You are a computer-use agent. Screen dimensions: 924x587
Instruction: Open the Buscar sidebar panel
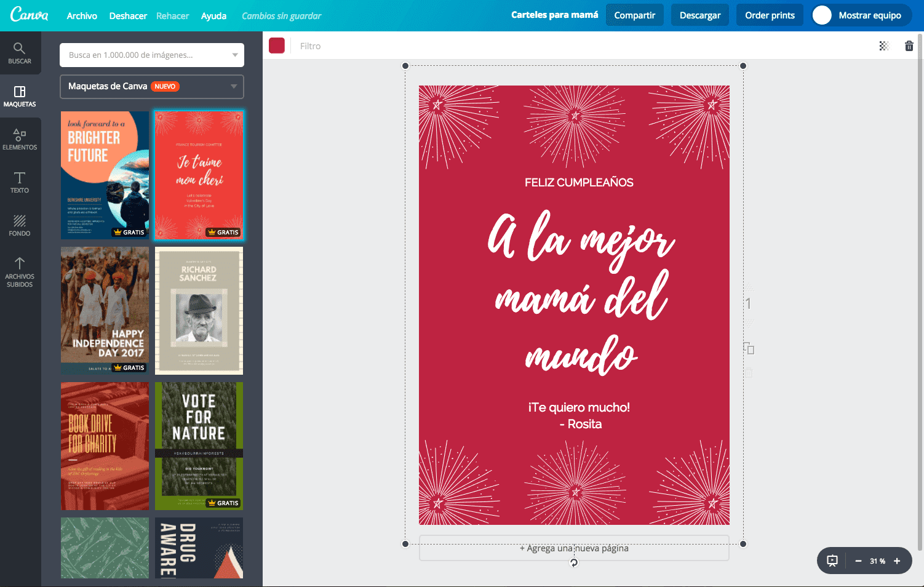click(20, 53)
